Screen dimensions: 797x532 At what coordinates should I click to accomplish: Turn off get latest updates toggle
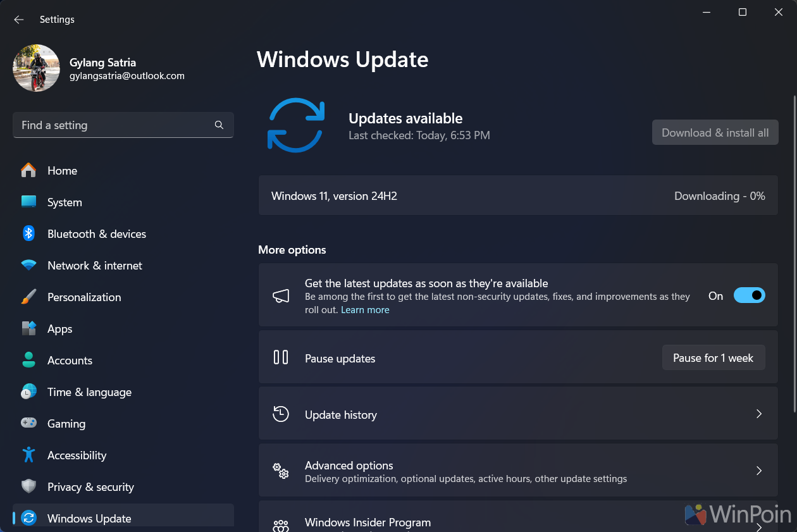coord(750,295)
